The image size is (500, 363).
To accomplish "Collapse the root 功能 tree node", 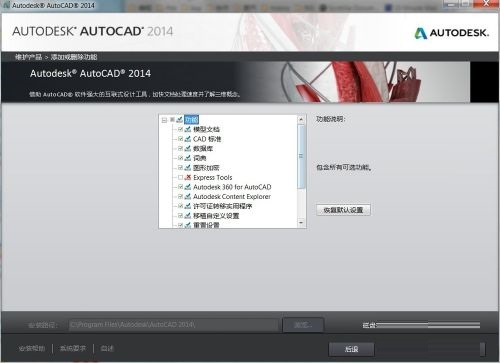I will point(164,120).
